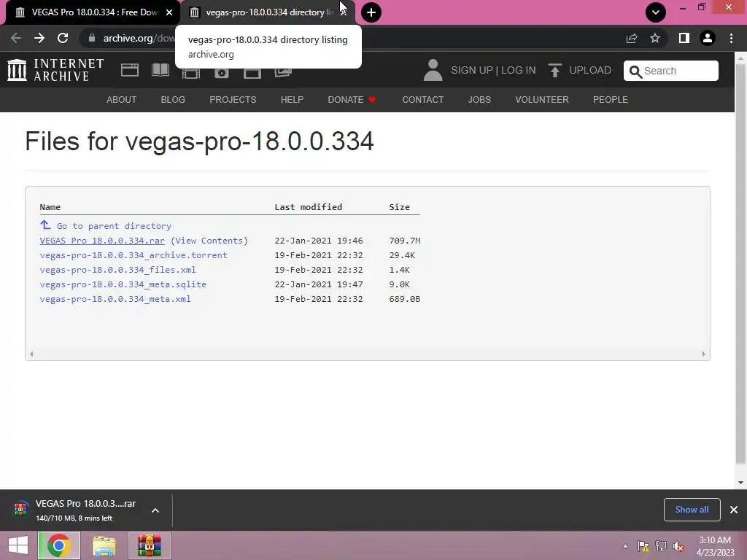747x560 pixels.
Task: Close the downloads bar
Action: pyautogui.click(x=734, y=510)
